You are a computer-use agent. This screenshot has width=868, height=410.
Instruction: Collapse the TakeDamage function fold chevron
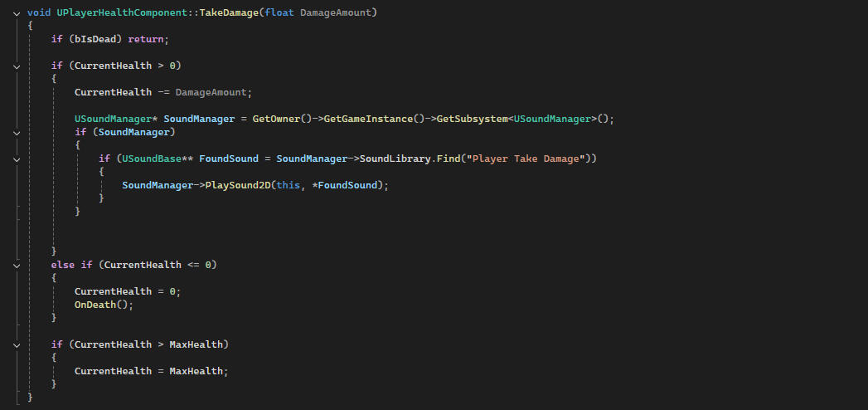(17, 13)
